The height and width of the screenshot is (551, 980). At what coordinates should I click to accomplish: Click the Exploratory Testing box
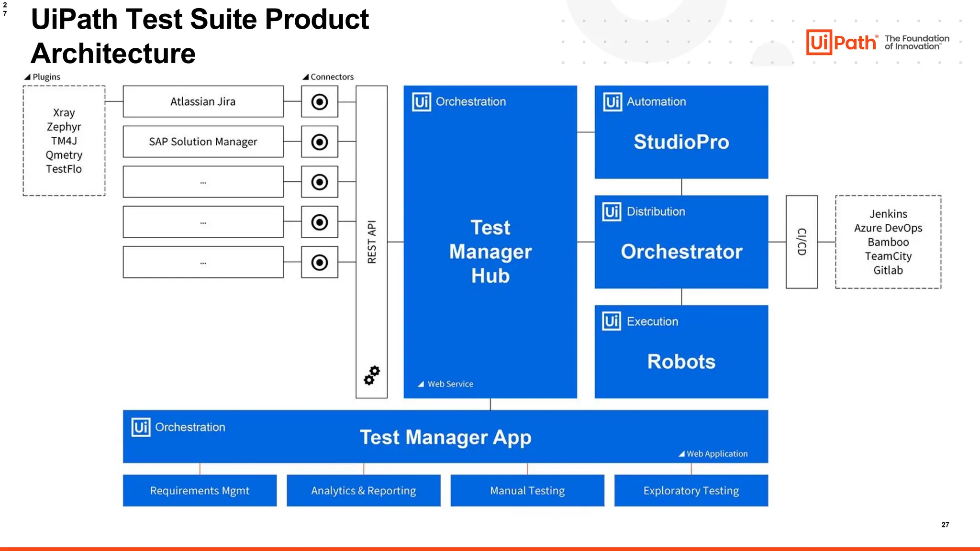[690, 490]
